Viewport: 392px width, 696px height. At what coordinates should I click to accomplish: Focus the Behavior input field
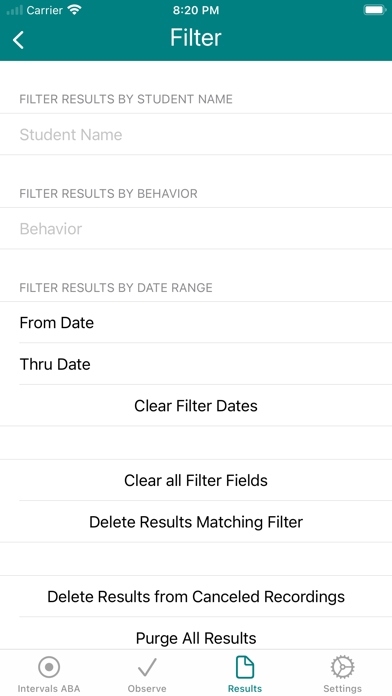(196, 229)
